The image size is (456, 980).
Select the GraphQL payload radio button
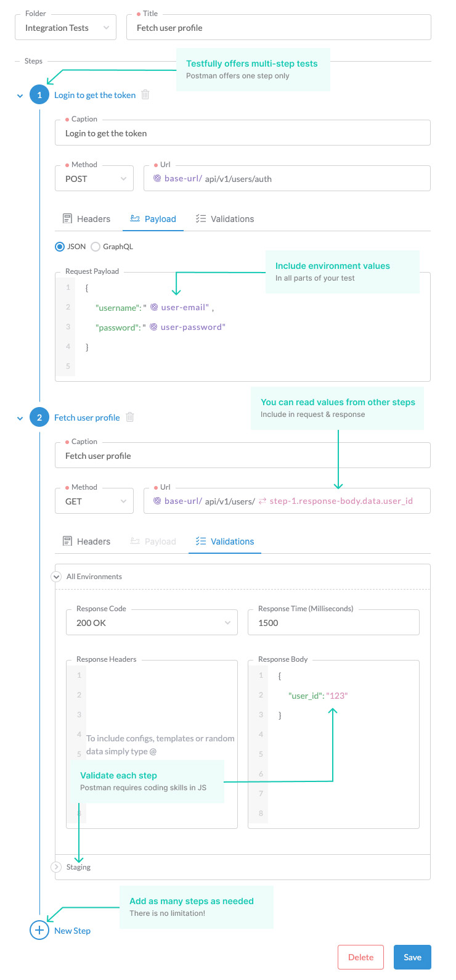pos(96,247)
